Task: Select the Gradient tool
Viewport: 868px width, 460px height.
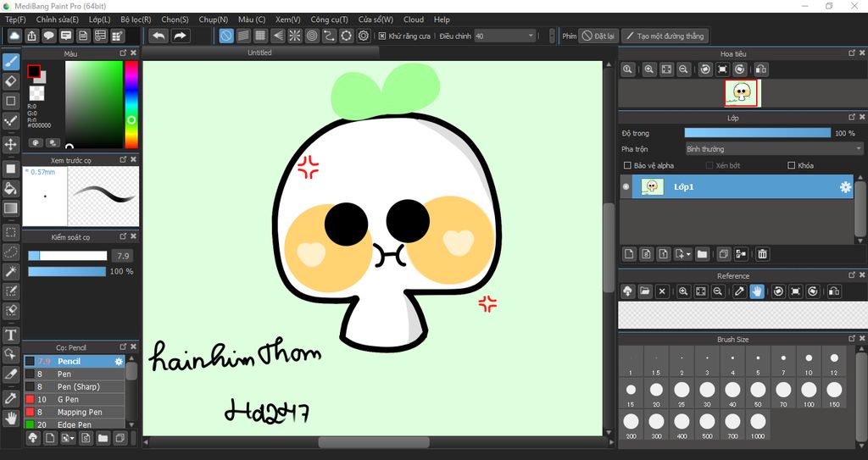Action: (10, 208)
